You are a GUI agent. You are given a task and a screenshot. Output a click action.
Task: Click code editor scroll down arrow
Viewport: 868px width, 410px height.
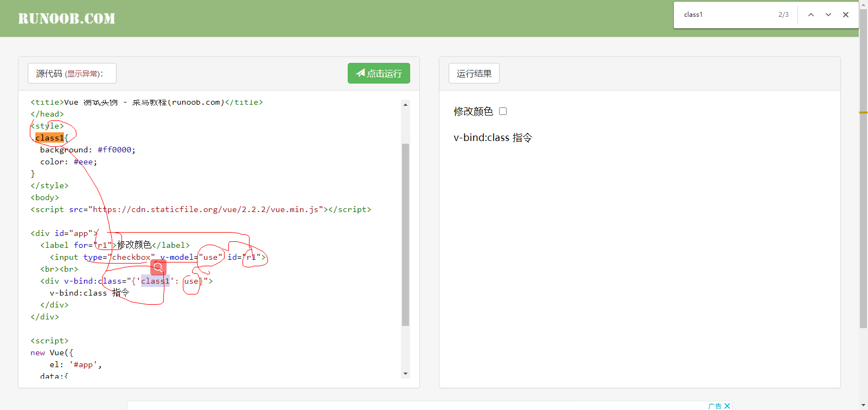405,374
